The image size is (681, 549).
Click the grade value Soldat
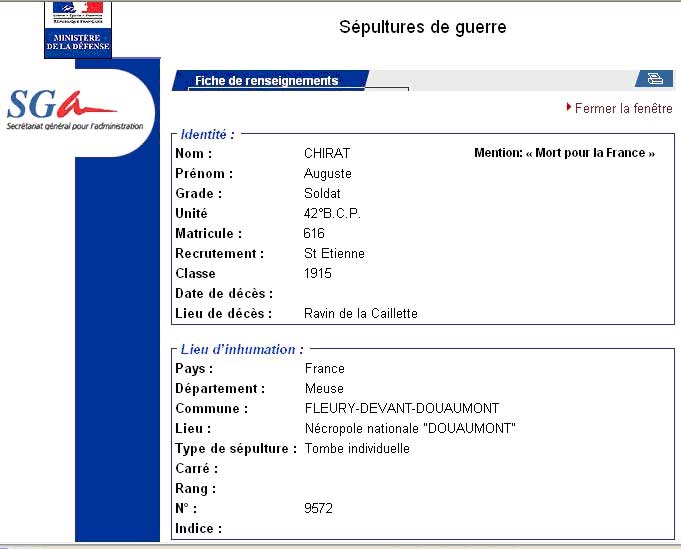(322, 193)
